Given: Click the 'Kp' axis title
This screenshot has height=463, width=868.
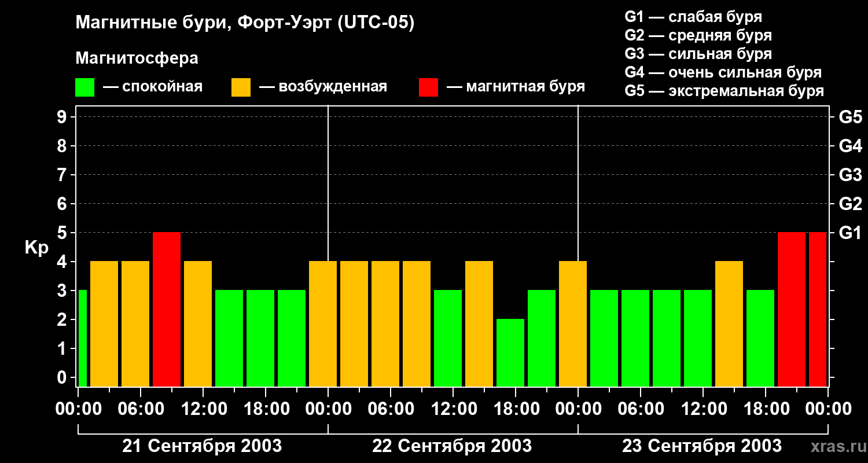Looking at the screenshot, I should coord(36,248).
